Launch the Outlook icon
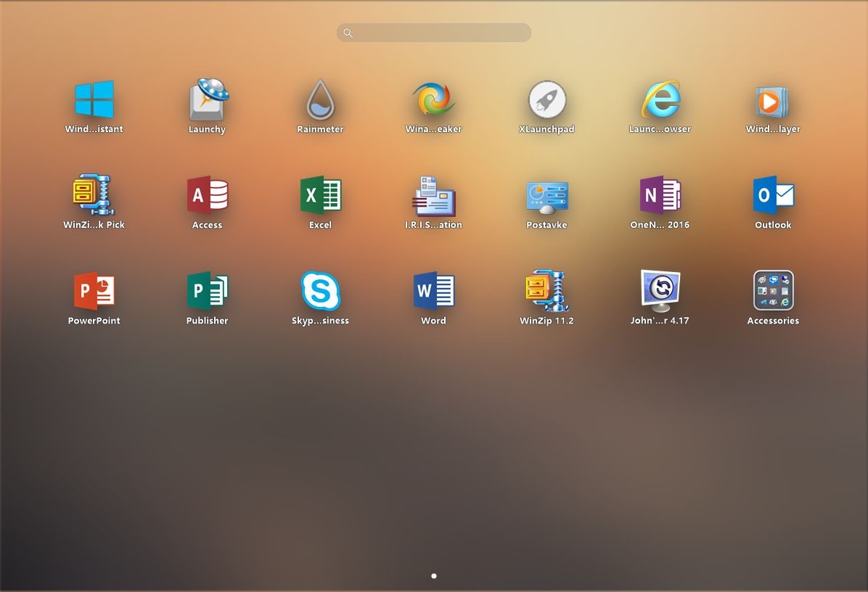Viewport: 868px width, 592px height. pyautogui.click(x=774, y=194)
